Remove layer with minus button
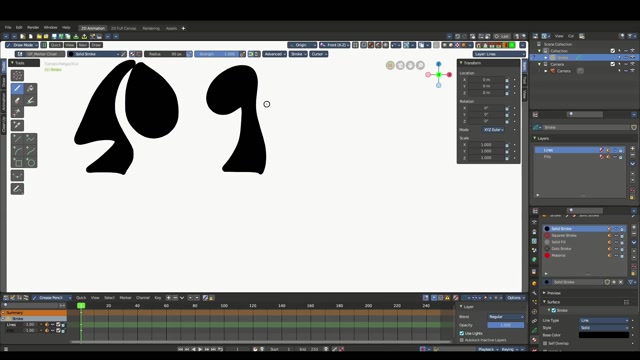The width and height of the screenshot is (640, 360). pos(633,155)
